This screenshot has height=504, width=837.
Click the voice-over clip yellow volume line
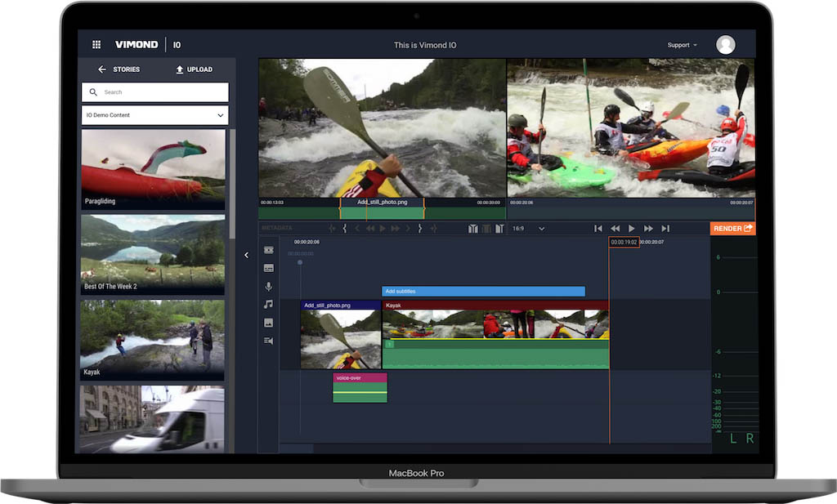tap(360, 393)
